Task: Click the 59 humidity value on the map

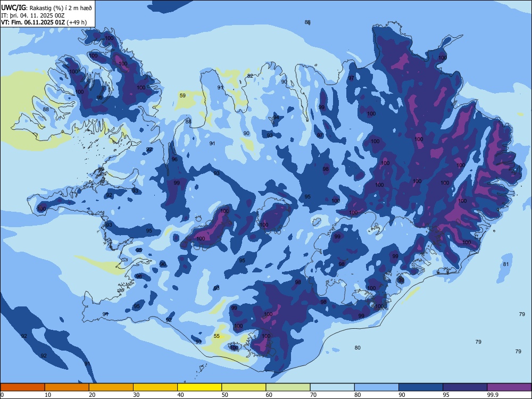Action: coord(182,96)
